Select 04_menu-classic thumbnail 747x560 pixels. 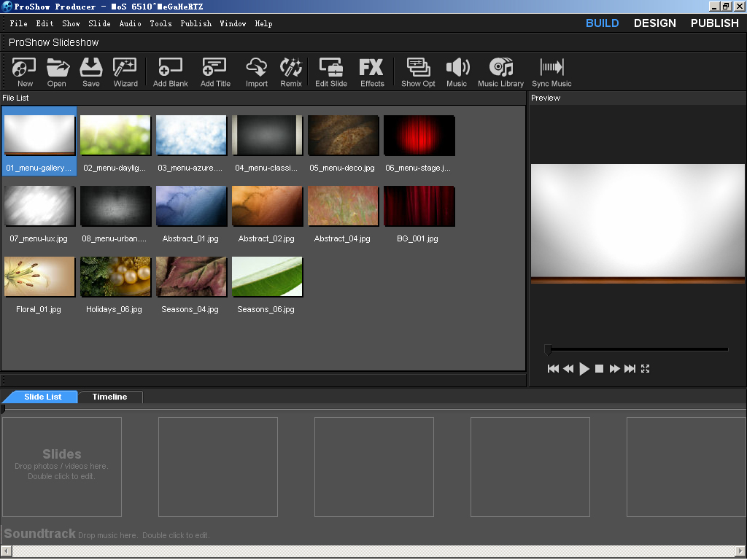click(x=267, y=135)
